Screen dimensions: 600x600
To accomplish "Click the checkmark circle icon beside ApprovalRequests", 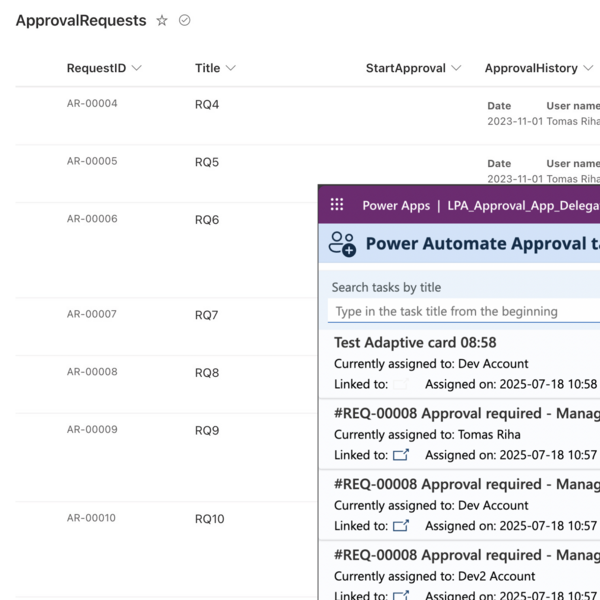I will tap(184, 20).
